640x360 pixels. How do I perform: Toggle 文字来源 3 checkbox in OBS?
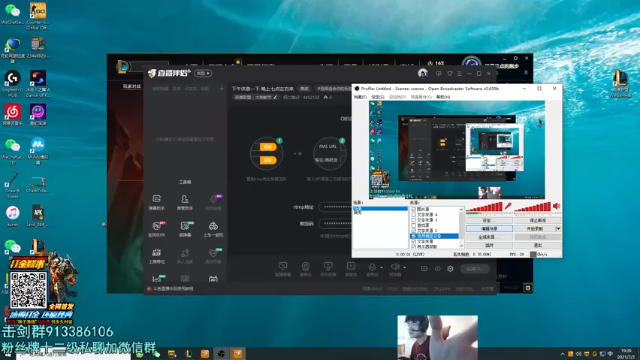[413, 220]
